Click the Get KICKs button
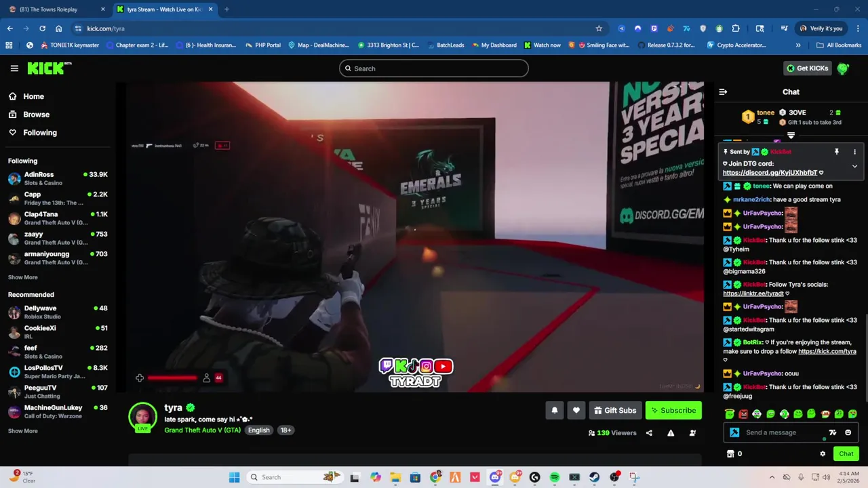This screenshot has width=868, height=488. coord(807,68)
